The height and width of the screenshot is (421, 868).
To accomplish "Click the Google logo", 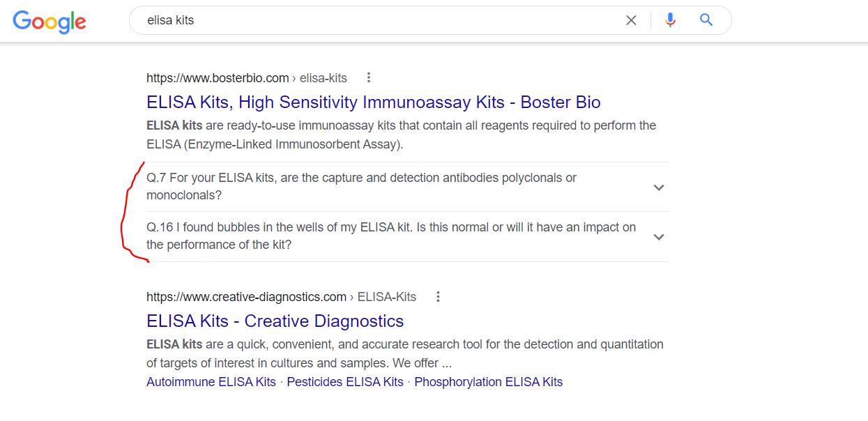I will click(50, 21).
